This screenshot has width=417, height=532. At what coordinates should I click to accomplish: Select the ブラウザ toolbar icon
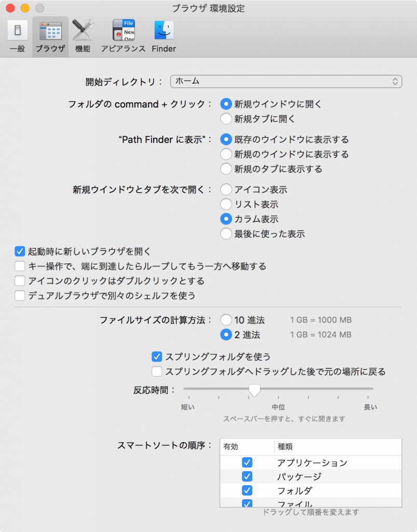(50, 36)
